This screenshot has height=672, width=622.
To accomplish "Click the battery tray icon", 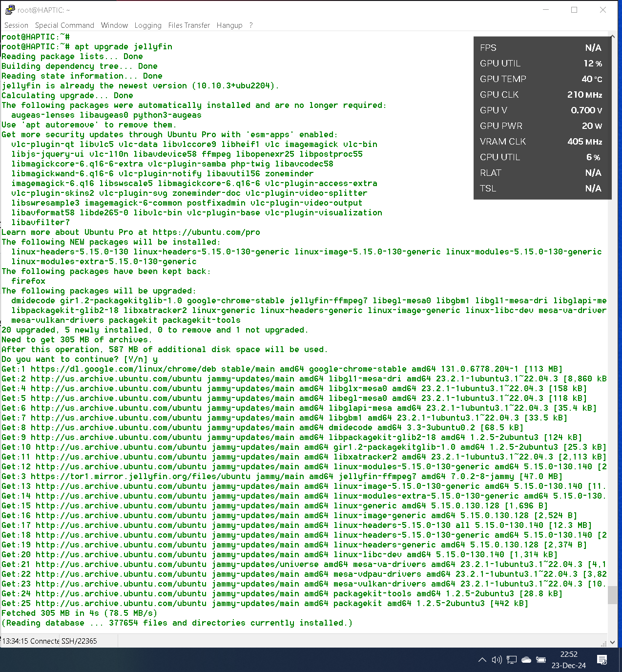I will tap(541, 660).
